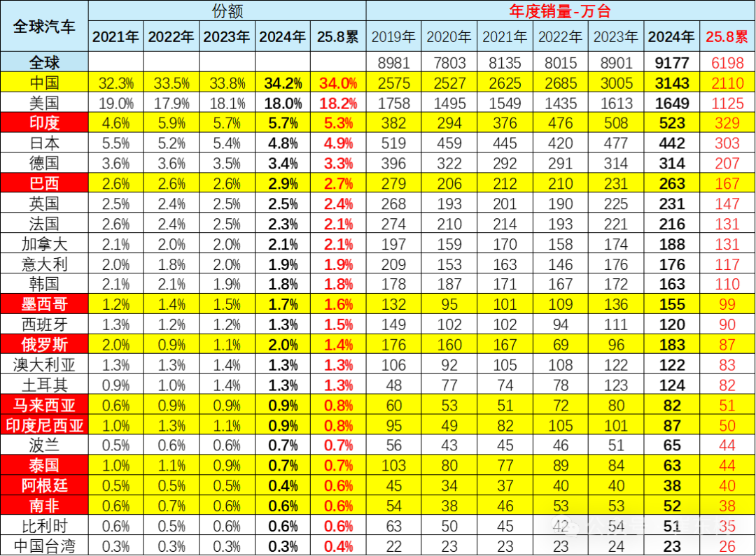This screenshot has height=556, width=756.
Task: Select 英国 2019 sales value 268
Action: pyautogui.click(x=393, y=204)
